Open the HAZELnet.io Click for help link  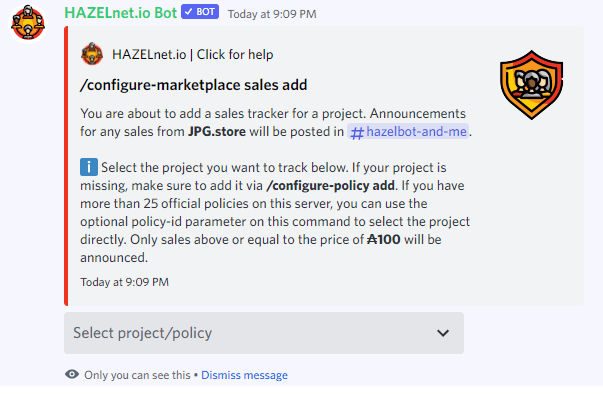pos(191,54)
